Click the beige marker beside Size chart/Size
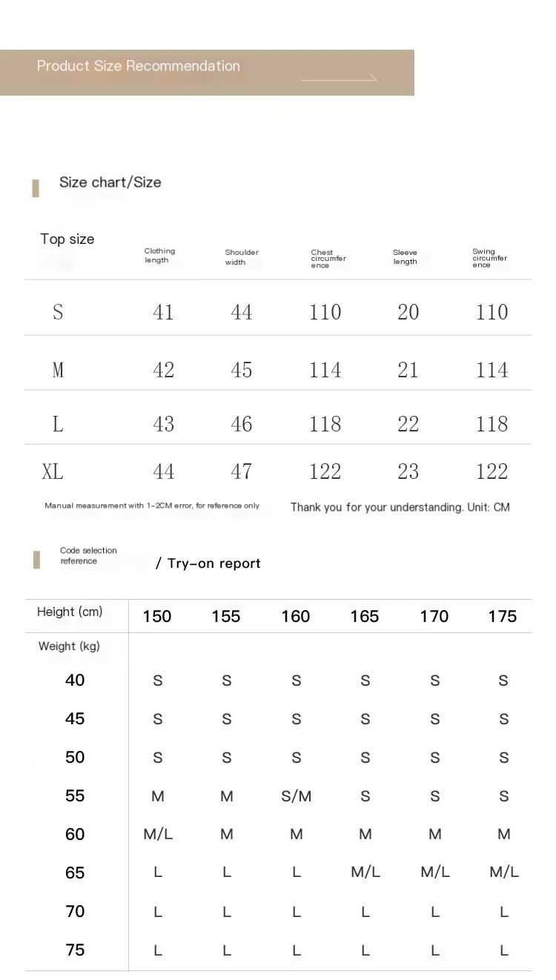The image size is (556, 980). pos(36,188)
